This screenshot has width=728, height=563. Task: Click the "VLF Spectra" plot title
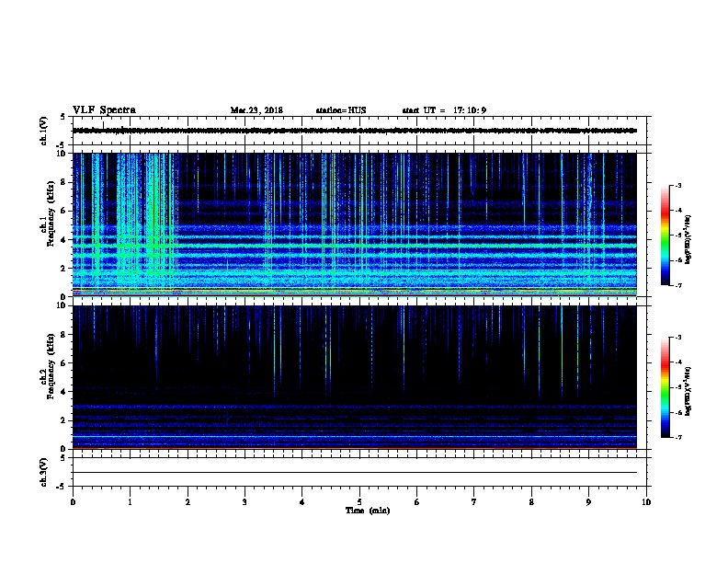click(104, 110)
